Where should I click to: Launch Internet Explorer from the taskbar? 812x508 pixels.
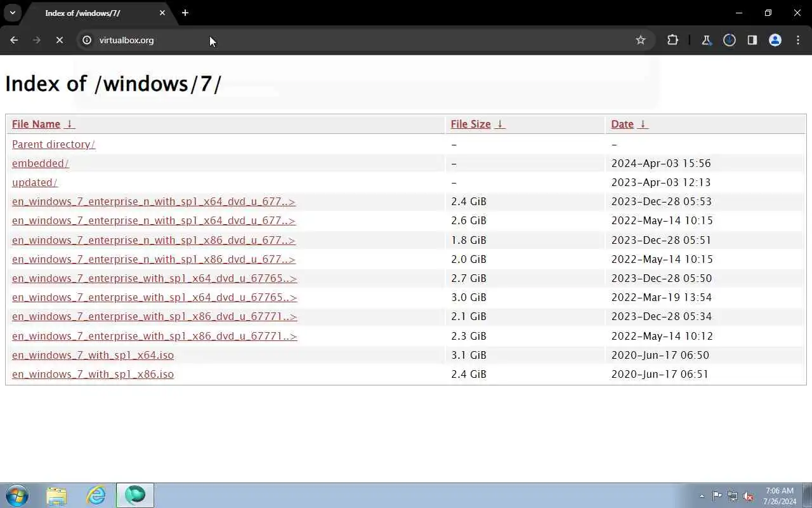click(x=96, y=495)
